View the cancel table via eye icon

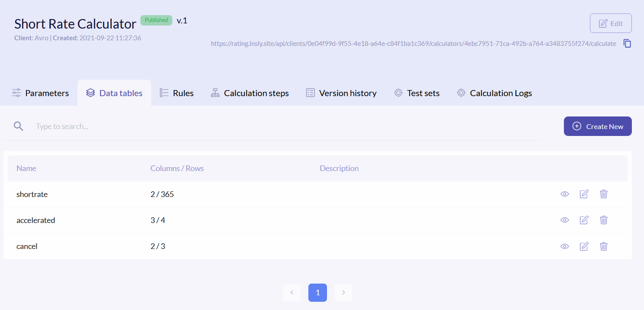click(x=564, y=246)
